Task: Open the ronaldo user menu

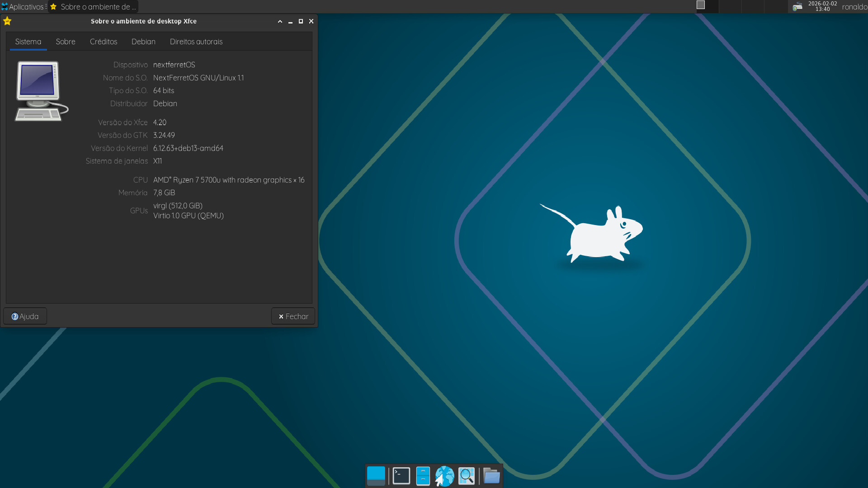Action: pyautogui.click(x=854, y=7)
